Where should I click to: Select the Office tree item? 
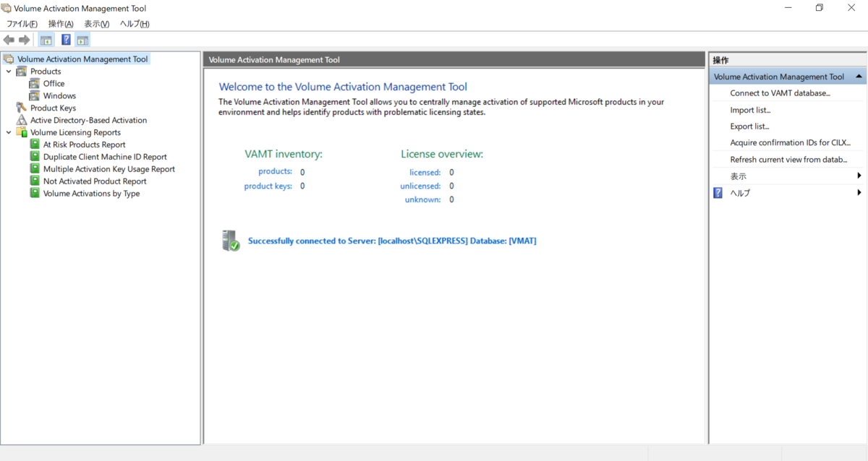click(54, 84)
